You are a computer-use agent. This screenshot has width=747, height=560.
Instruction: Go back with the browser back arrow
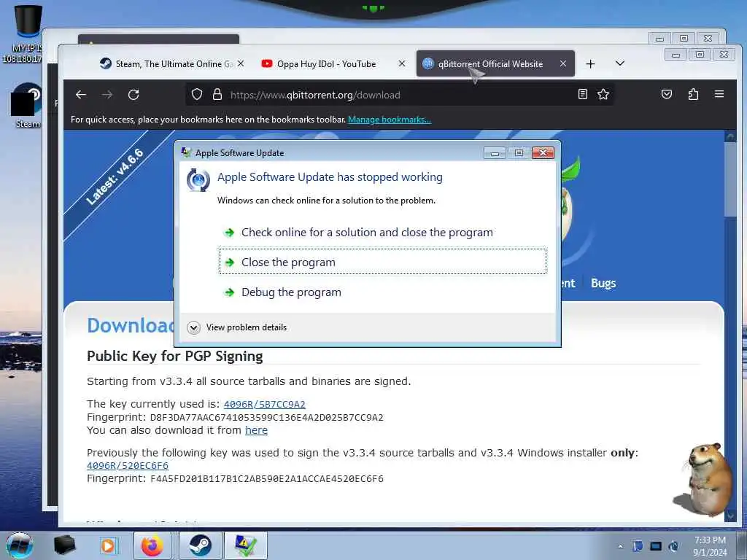coord(81,95)
